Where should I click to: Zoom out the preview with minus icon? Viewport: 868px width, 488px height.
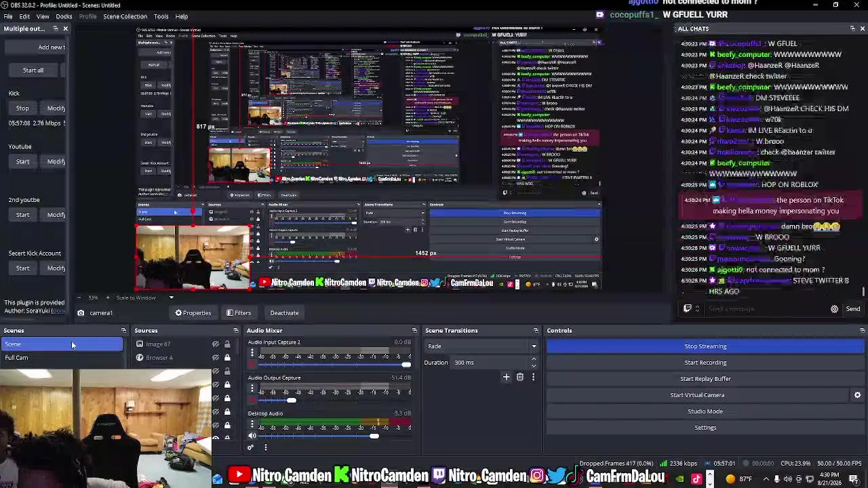(x=79, y=298)
